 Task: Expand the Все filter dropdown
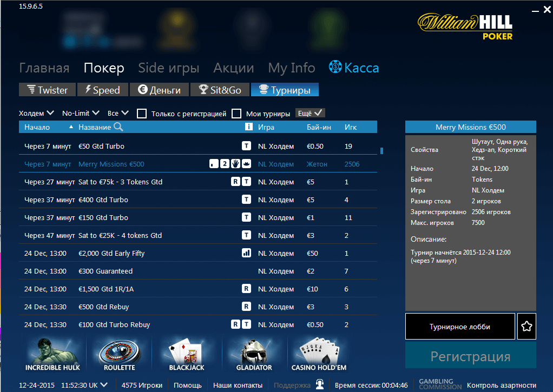[118, 113]
